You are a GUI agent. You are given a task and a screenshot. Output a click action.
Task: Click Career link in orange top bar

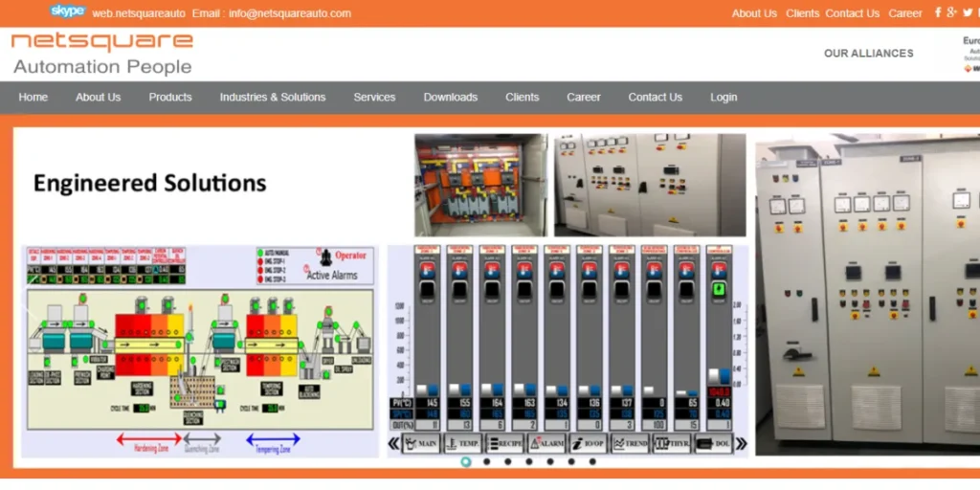pos(905,13)
